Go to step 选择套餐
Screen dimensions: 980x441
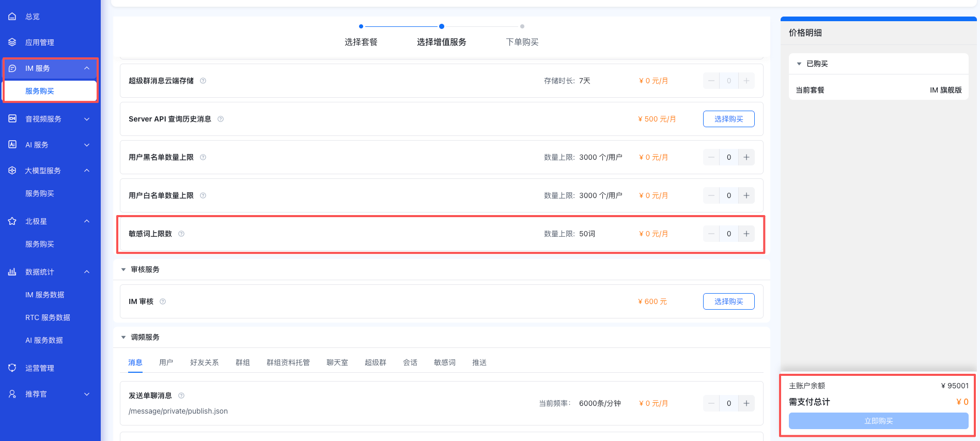click(361, 42)
